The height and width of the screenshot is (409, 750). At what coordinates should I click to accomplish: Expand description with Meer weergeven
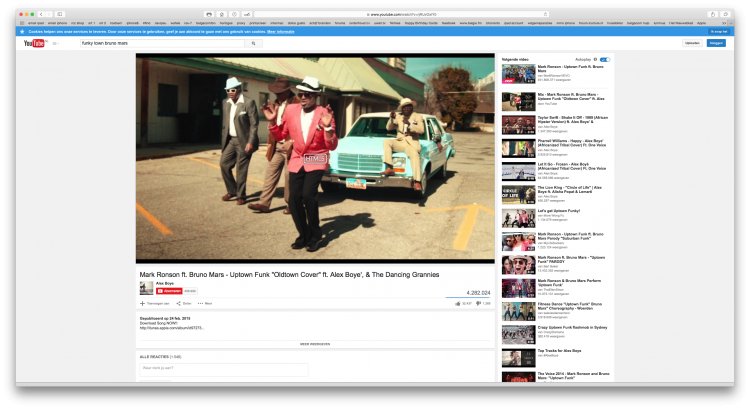(x=315, y=344)
